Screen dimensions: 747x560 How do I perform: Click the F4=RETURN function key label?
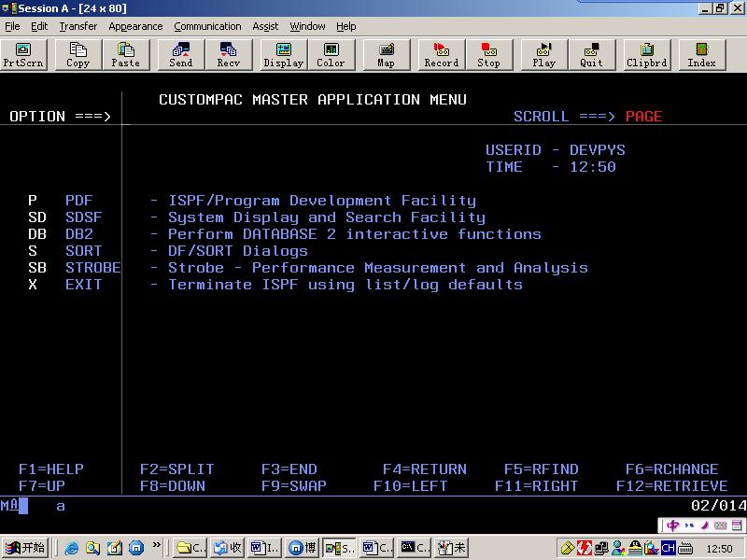(x=425, y=469)
